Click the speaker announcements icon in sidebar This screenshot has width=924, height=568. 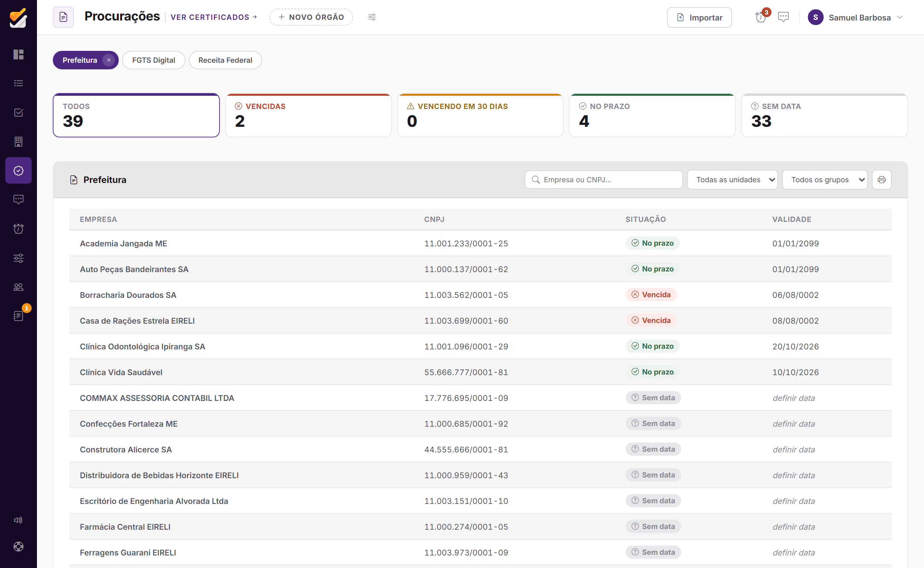click(18, 520)
